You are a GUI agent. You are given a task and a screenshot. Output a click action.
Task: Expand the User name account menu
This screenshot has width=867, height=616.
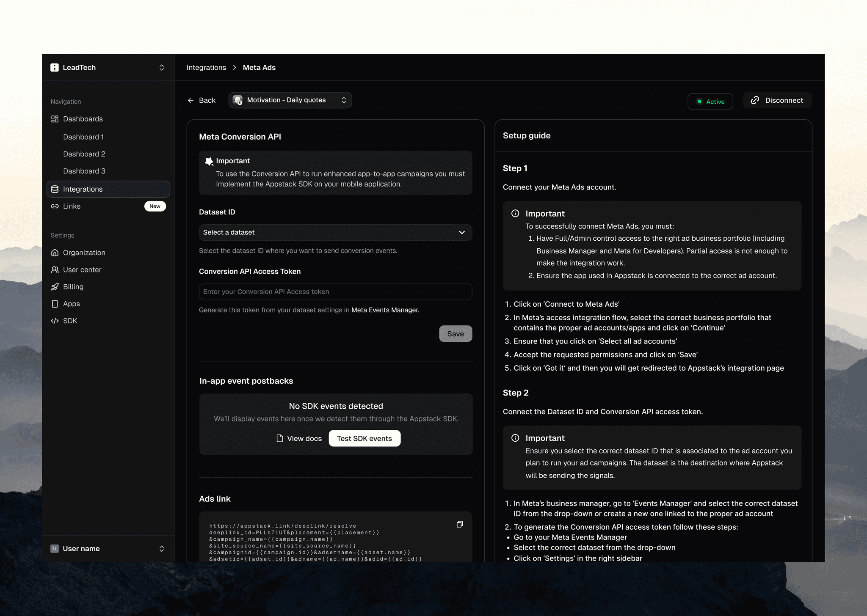coord(161,549)
